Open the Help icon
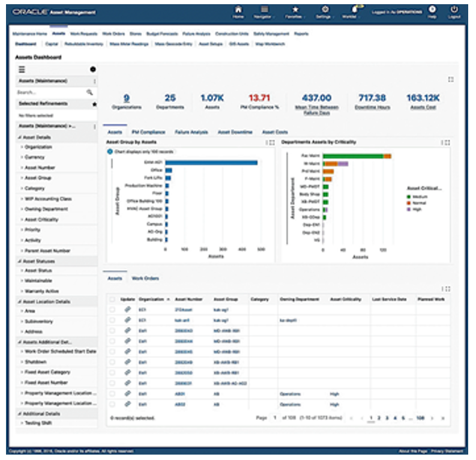Screen dimensions: 476x460 tap(432, 9)
